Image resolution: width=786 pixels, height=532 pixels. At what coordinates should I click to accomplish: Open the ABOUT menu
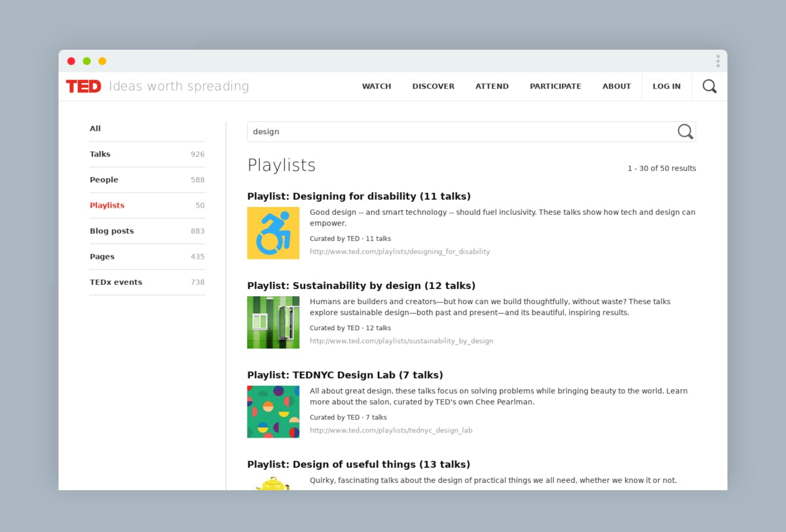(616, 86)
